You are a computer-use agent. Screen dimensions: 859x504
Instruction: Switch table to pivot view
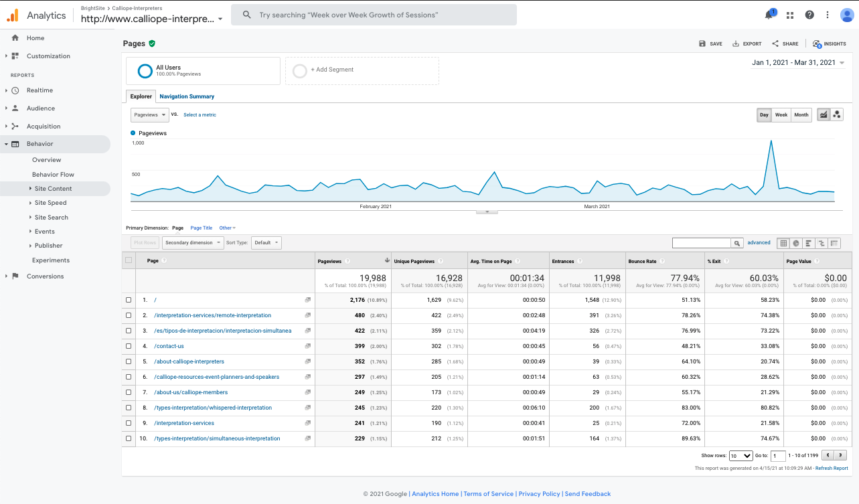tap(834, 243)
